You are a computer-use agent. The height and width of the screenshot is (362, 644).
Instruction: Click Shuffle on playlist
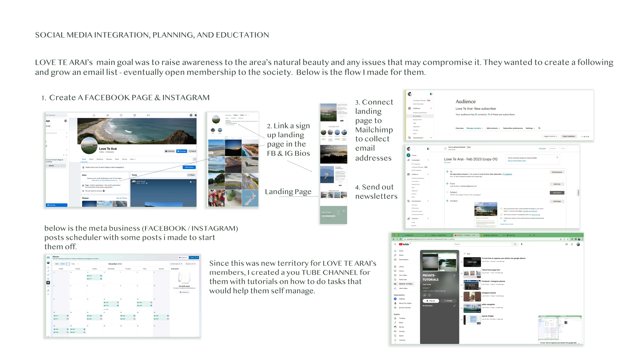(448, 301)
